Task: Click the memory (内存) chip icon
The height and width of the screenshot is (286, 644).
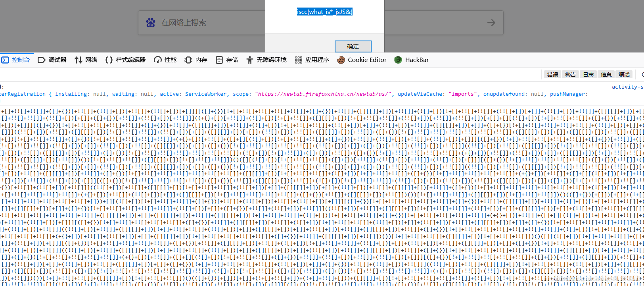Action: (x=188, y=60)
